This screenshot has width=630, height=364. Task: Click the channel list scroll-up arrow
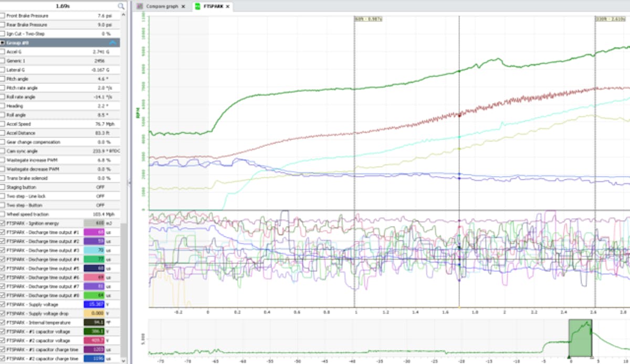124,15
